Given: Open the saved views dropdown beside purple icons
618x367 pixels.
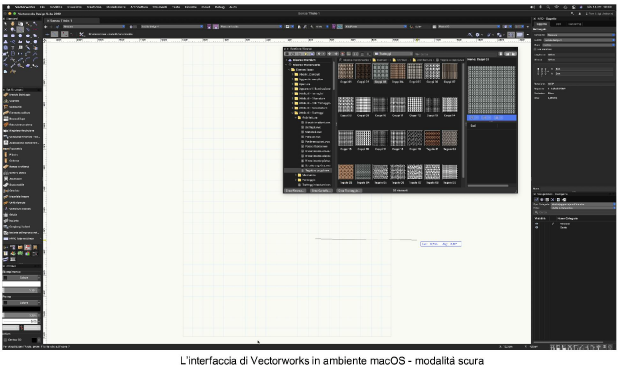Looking at the screenshot, I should point(251,27).
